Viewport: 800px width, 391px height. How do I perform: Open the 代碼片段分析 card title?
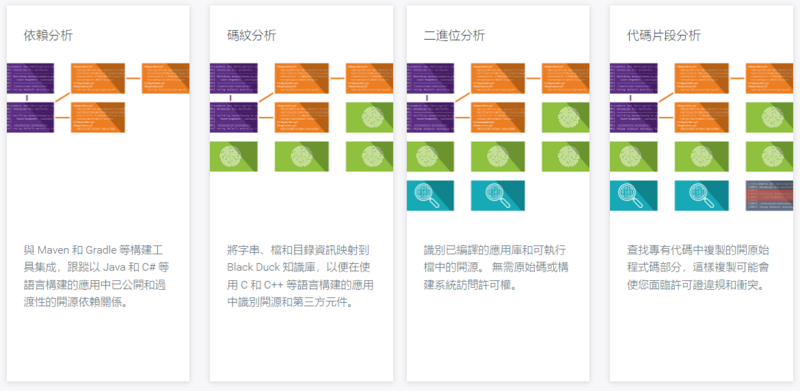coord(663,36)
